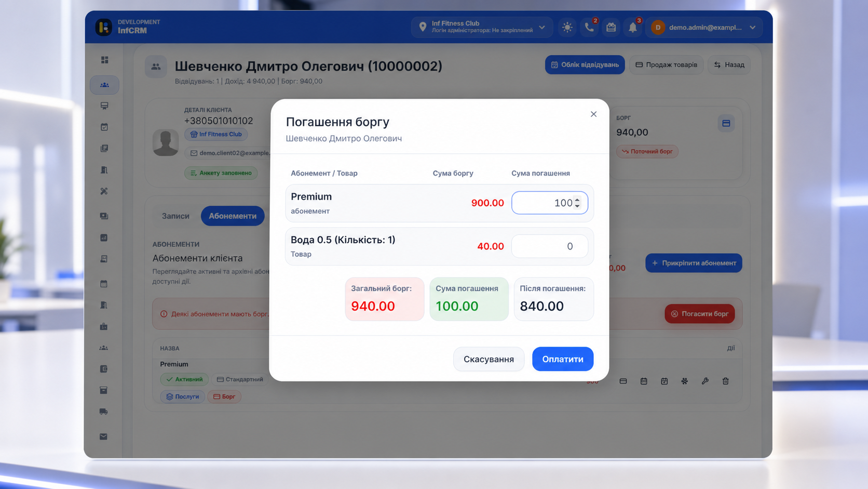This screenshot has height=489, width=868.
Task: Open the sidebar briefcase badge icon
Action: click(x=104, y=327)
